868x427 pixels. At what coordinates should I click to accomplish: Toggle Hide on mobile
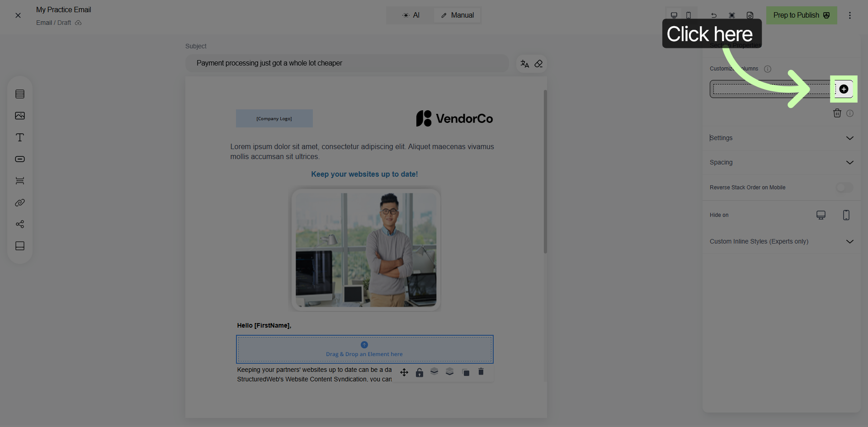point(846,215)
